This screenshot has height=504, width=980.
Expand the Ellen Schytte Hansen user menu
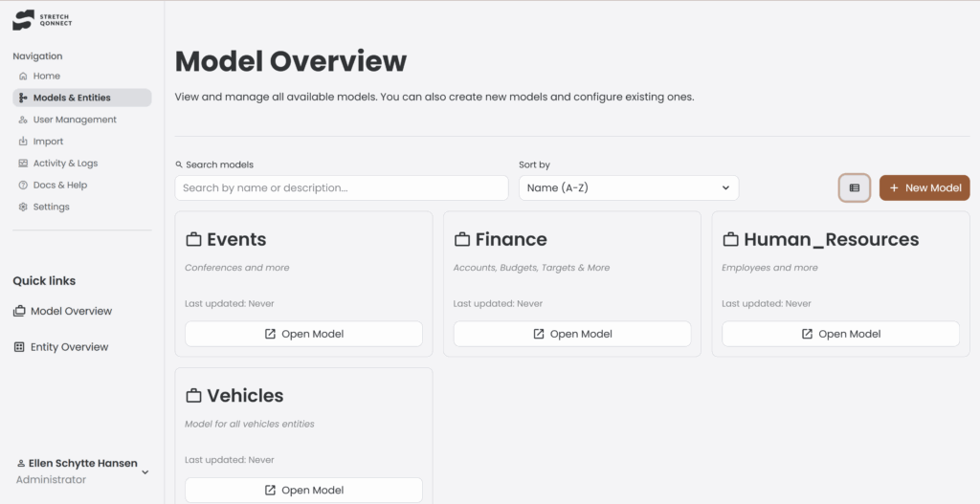click(145, 471)
